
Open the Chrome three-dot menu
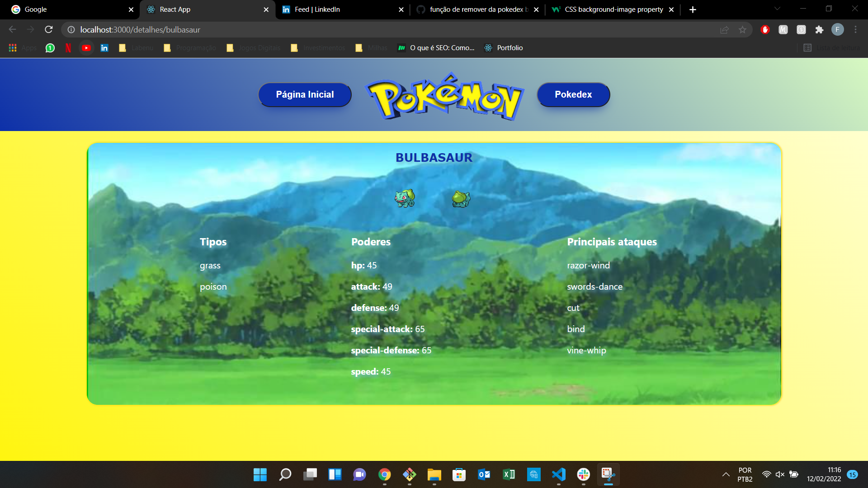(855, 29)
